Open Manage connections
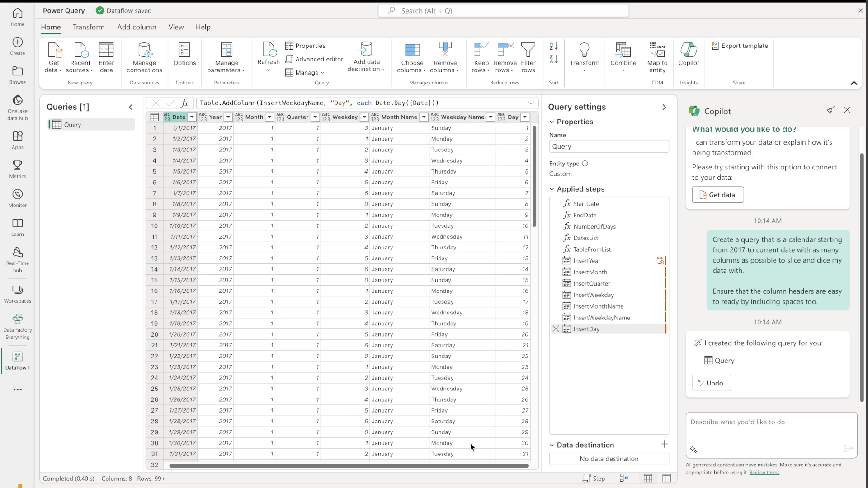 tap(144, 57)
